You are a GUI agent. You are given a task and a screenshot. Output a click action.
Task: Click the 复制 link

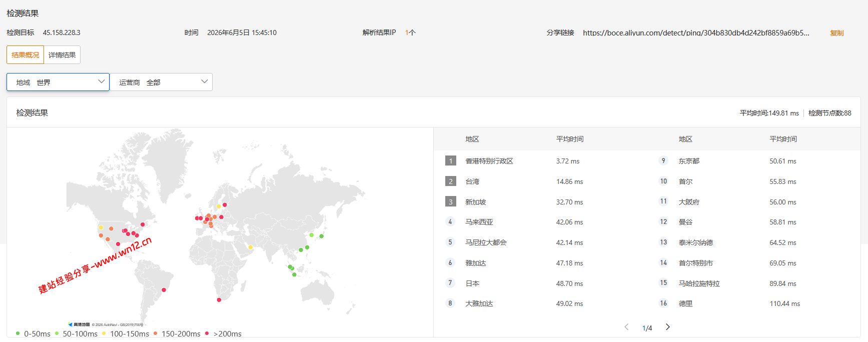point(836,33)
